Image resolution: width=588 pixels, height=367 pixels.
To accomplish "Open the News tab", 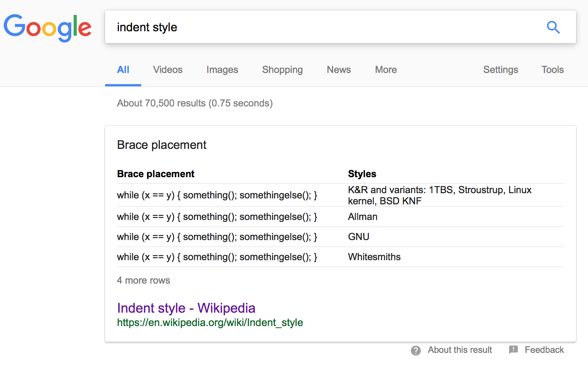I will pos(339,70).
